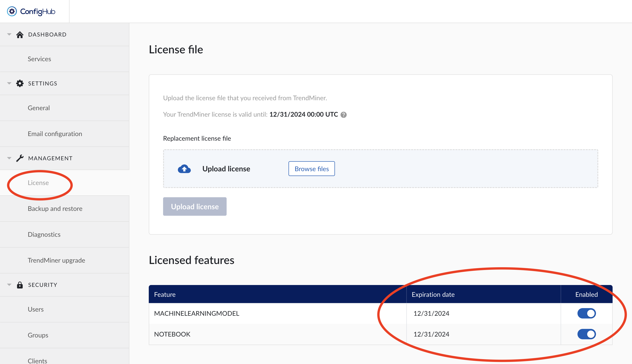632x364 pixels.
Task: Click the ConfigHub logo icon
Action: pyautogui.click(x=12, y=11)
